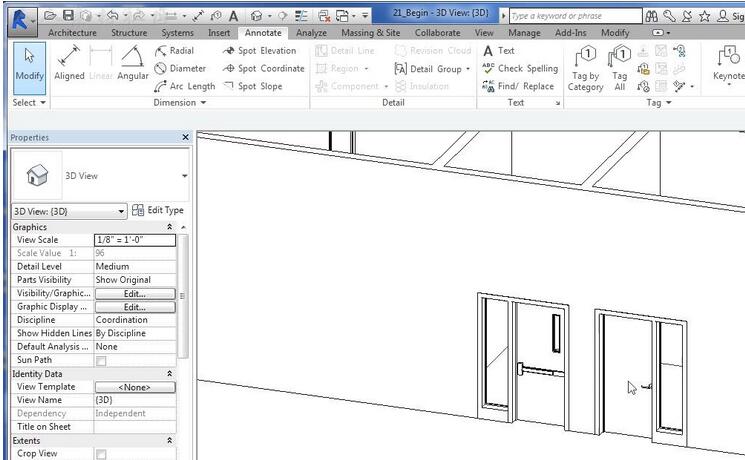
Task: Activate the Text annotation tool
Action: pyautogui.click(x=499, y=51)
